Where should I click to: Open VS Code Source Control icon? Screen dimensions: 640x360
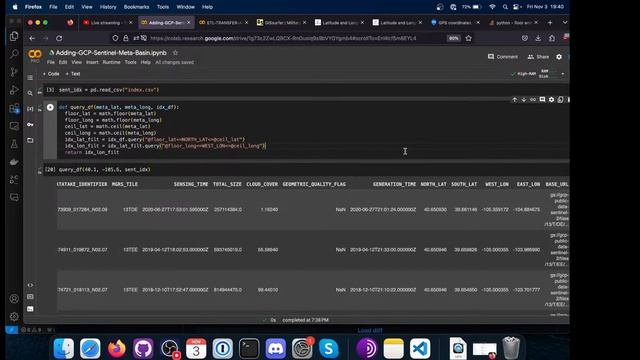point(14,72)
